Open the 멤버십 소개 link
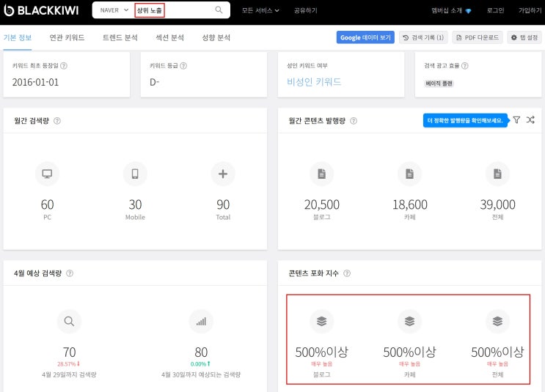 pos(451,10)
